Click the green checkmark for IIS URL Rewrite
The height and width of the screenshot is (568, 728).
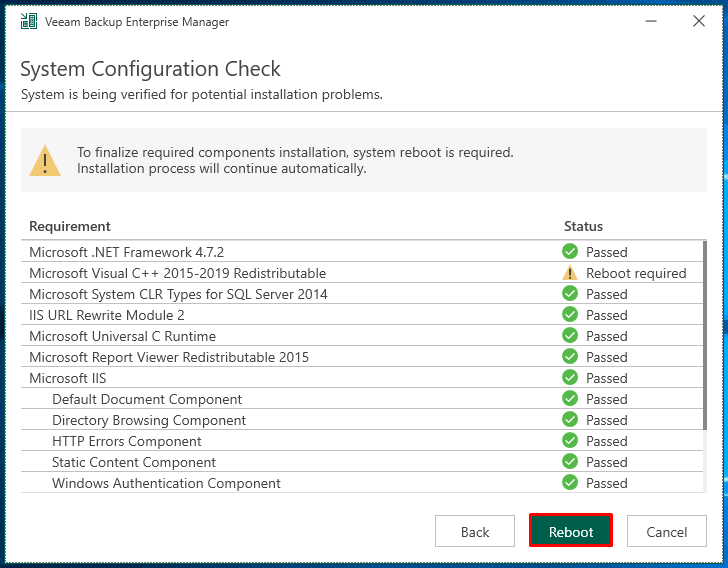[x=570, y=314]
